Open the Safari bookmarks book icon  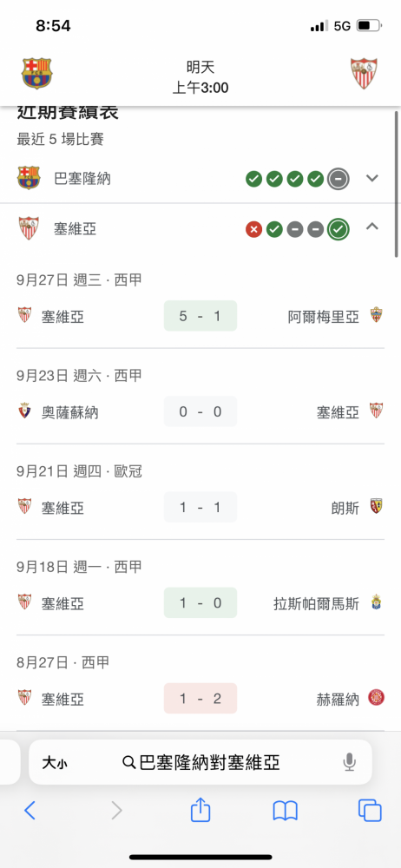pyautogui.click(x=286, y=811)
